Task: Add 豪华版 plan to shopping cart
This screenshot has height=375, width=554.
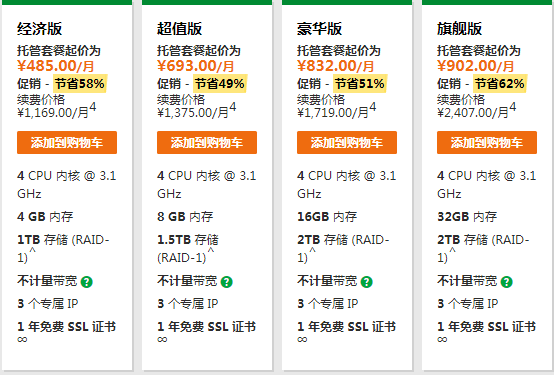Action: tap(347, 142)
